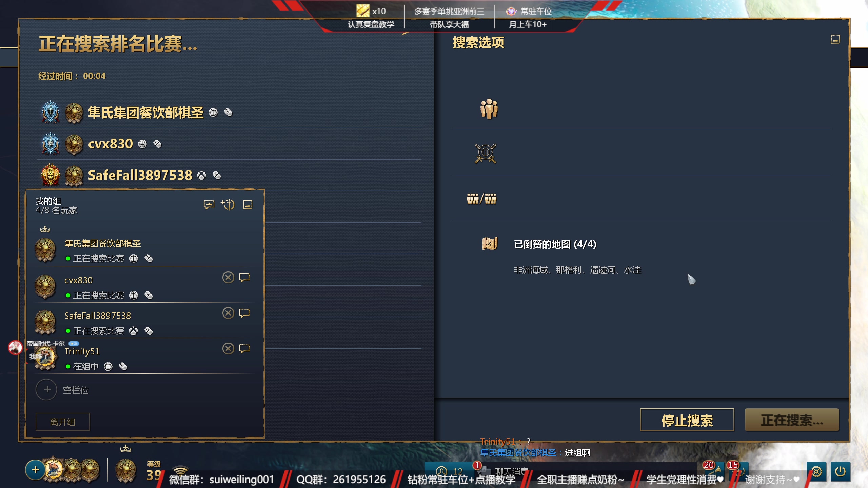
Task: Select the downvoted maps icon
Action: [x=489, y=243]
